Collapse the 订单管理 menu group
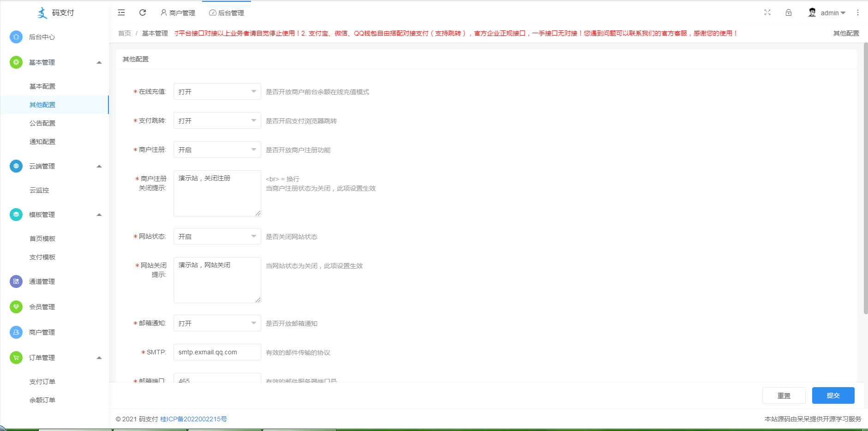The width and height of the screenshot is (868, 431). (x=99, y=358)
